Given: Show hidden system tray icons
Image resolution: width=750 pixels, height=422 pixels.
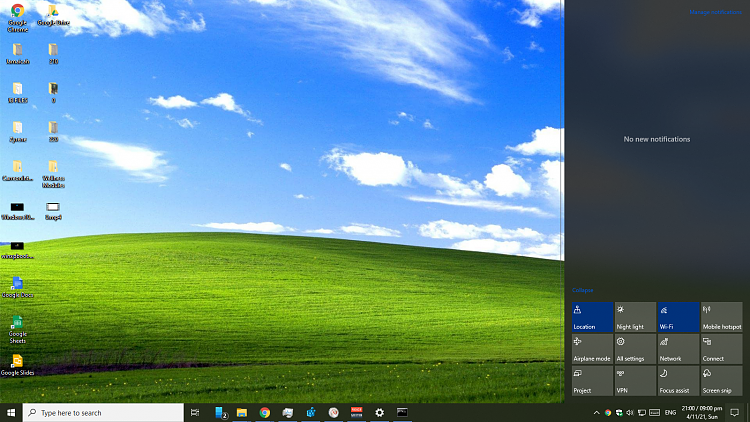Looking at the screenshot, I should click(x=596, y=412).
